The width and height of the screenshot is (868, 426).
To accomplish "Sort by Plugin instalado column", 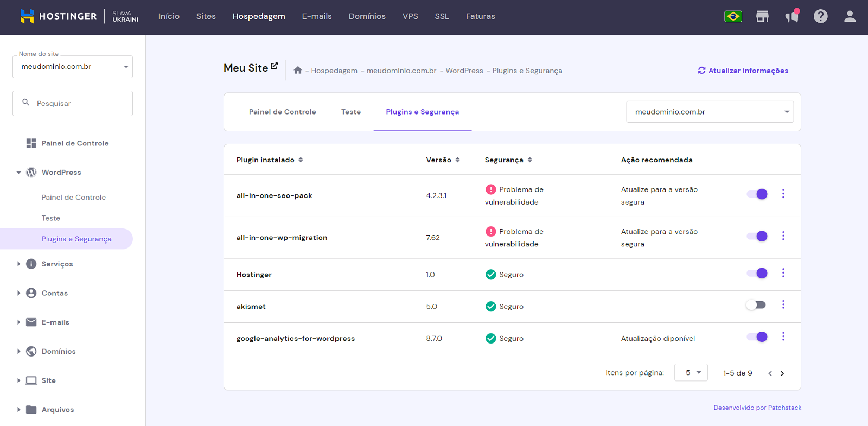I will (301, 160).
